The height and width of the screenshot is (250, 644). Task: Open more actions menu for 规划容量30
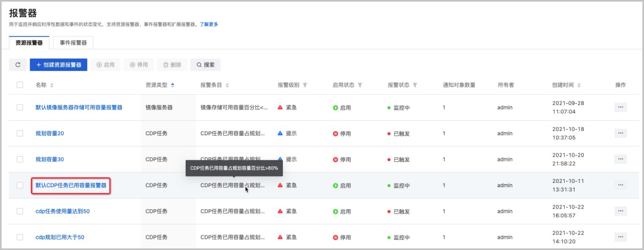click(x=620, y=159)
